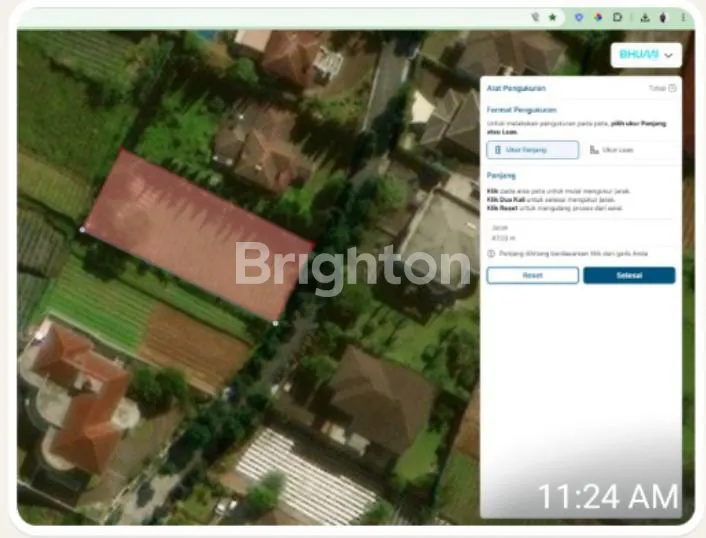
Task: Click the Selesai button
Action: tap(628, 275)
